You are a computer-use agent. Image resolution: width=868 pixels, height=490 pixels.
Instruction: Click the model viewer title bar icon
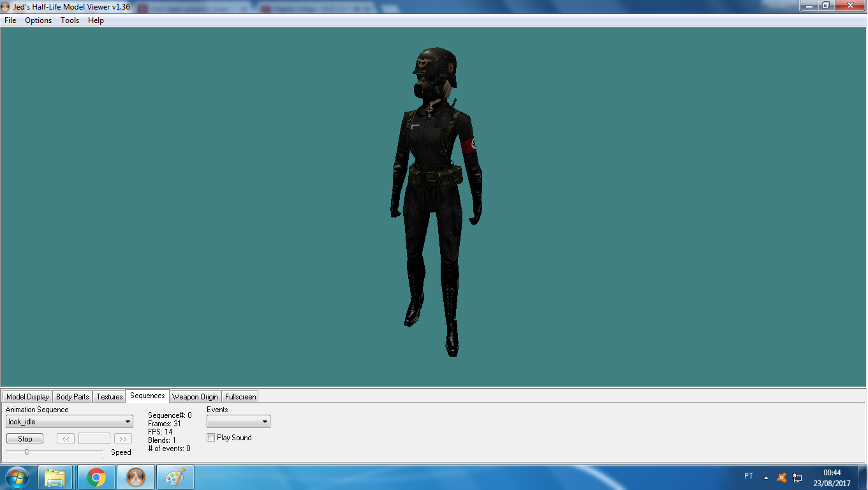click(6, 6)
